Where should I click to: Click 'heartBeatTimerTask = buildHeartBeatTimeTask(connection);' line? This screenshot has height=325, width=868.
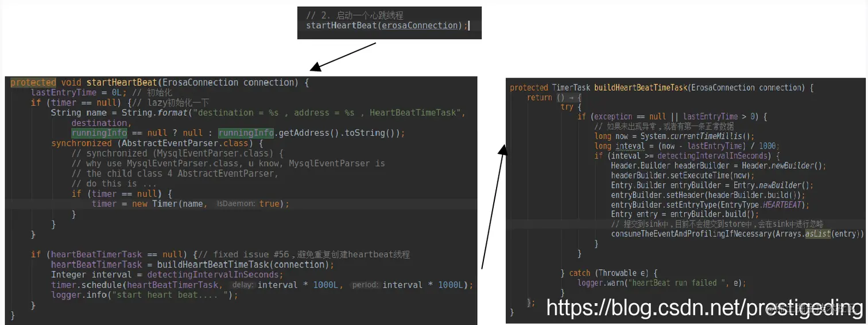tap(192, 265)
